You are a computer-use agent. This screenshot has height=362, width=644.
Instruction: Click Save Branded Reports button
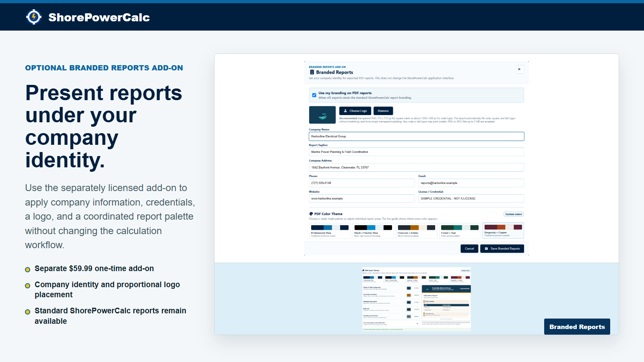(x=502, y=249)
